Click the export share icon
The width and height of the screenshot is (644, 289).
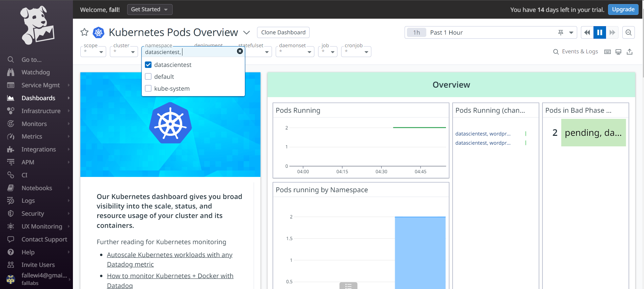[x=629, y=52]
